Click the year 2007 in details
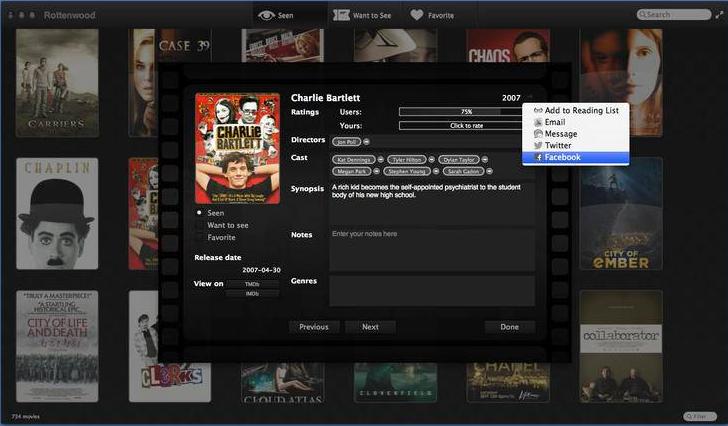 tap(511, 98)
